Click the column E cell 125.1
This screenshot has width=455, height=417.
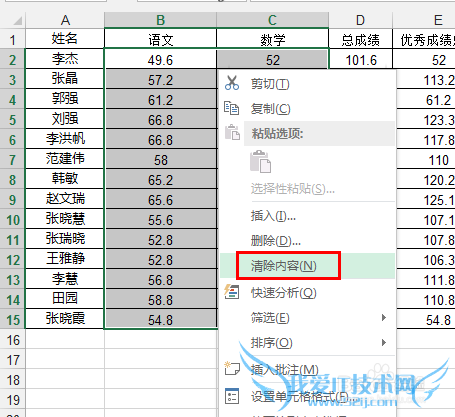coord(426,200)
